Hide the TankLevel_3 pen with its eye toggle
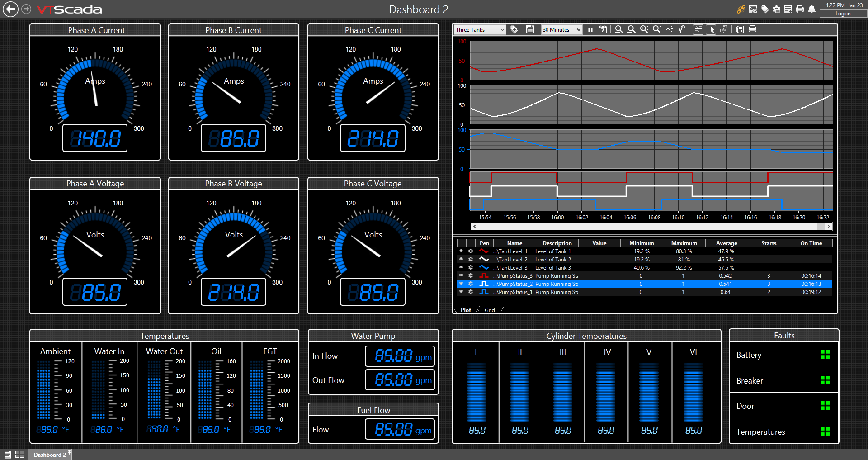868x460 pixels. tap(461, 267)
